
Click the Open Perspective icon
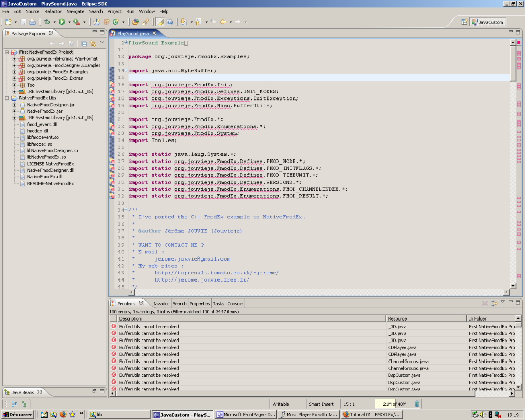[464, 22]
